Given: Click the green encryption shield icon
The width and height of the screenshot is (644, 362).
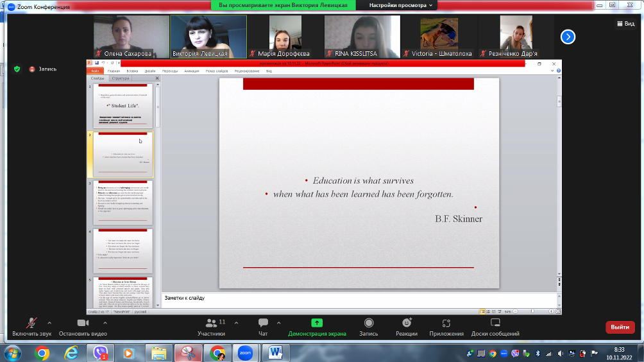Looking at the screenshot, I should (17, 69).
